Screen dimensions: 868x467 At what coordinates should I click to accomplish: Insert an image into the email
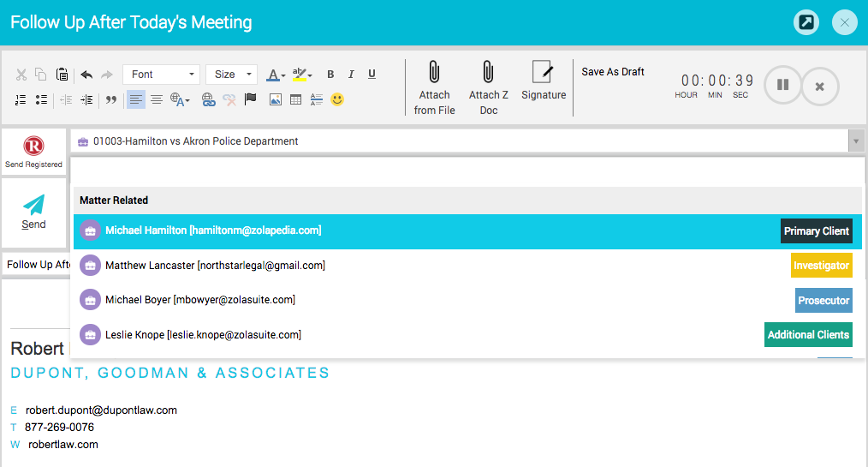[275, 99]
